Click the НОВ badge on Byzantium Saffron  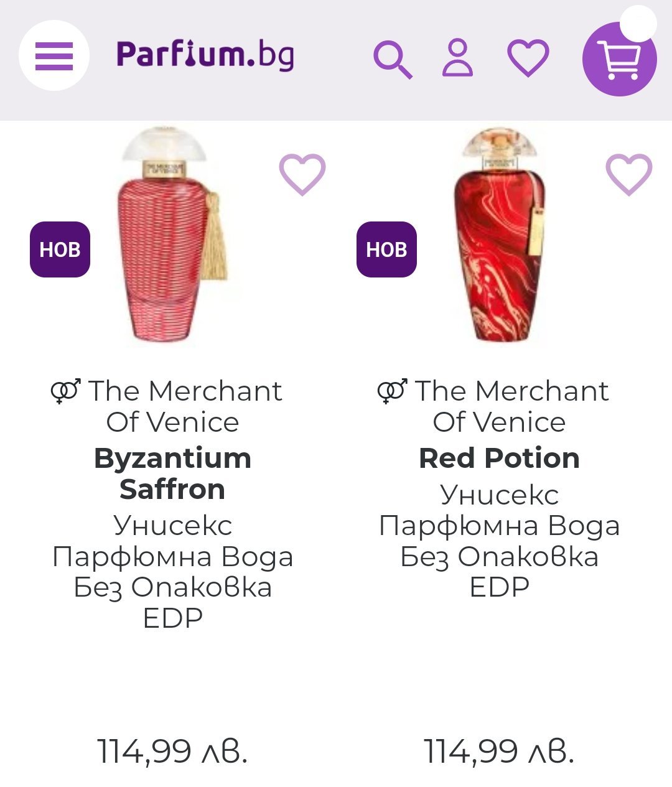coord(60,249)
